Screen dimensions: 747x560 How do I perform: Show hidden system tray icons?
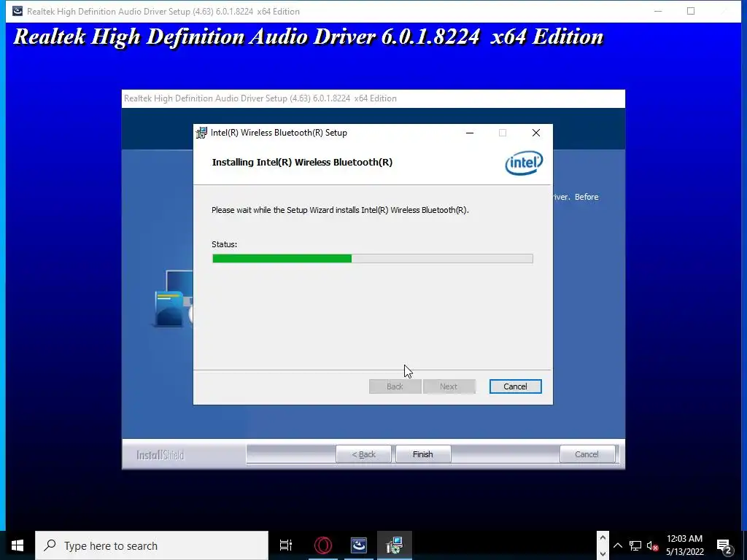coord(617,545)
